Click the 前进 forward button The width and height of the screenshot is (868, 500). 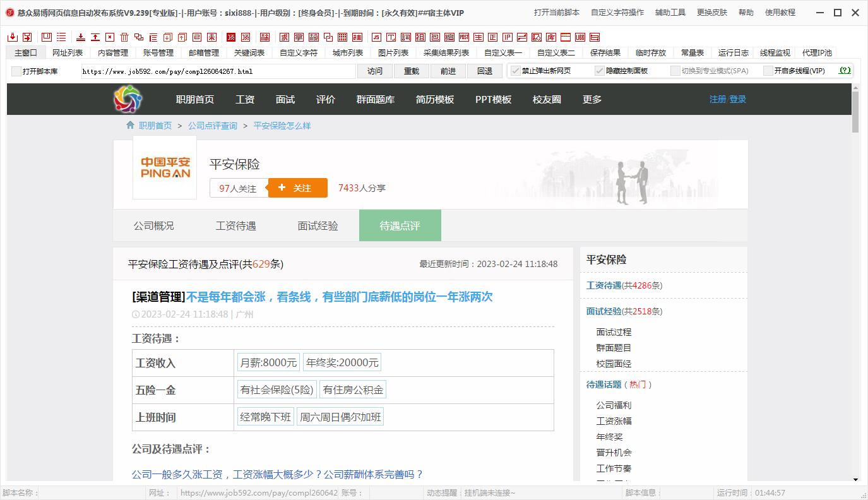coord(448,71)
